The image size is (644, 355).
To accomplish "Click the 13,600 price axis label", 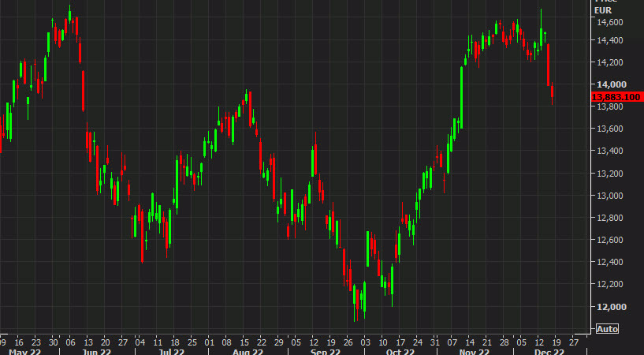I will (609, 129).
